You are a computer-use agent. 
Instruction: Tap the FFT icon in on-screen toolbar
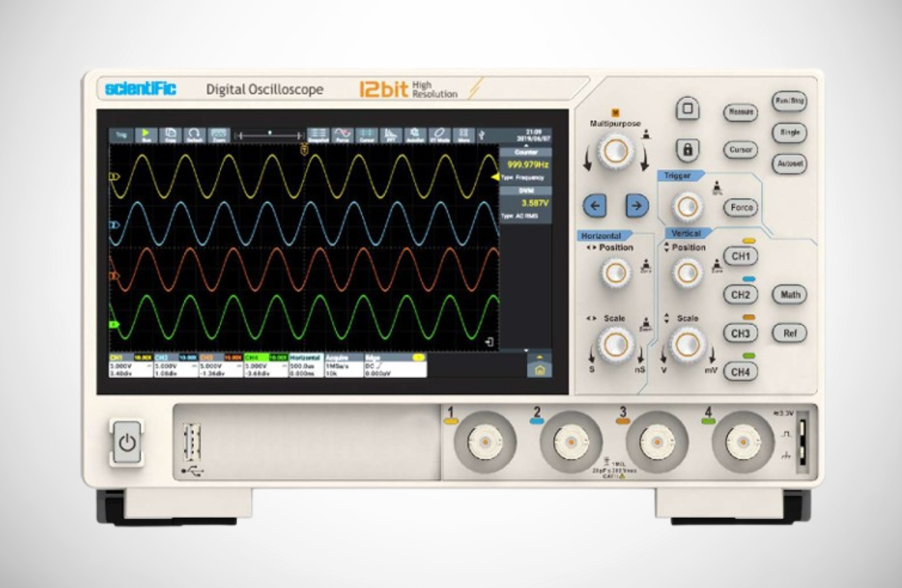pyautogui.click(x=391, y=135)
